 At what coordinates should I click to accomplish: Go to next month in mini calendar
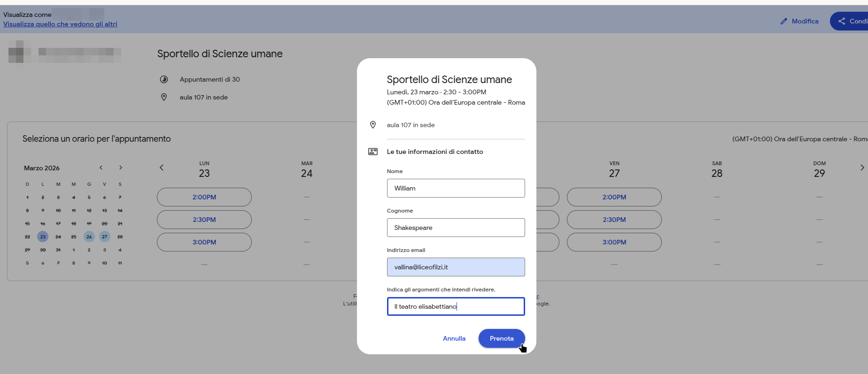[121, 168]
